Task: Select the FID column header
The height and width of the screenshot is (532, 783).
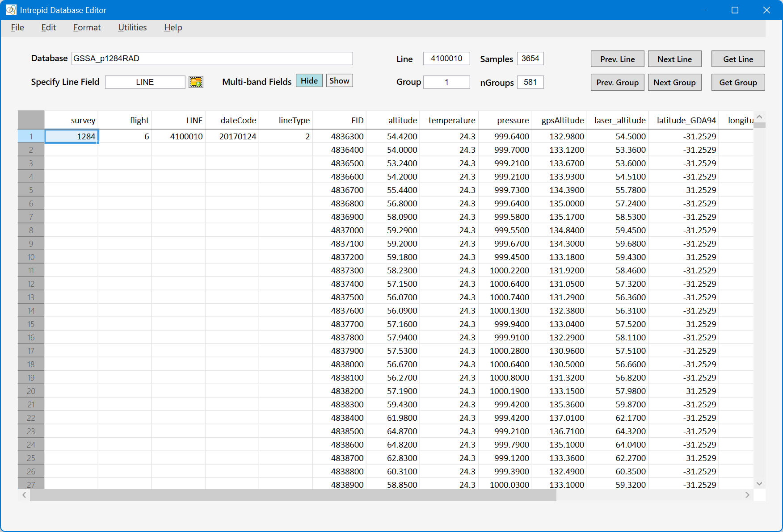Action: (x=340, y=120)
